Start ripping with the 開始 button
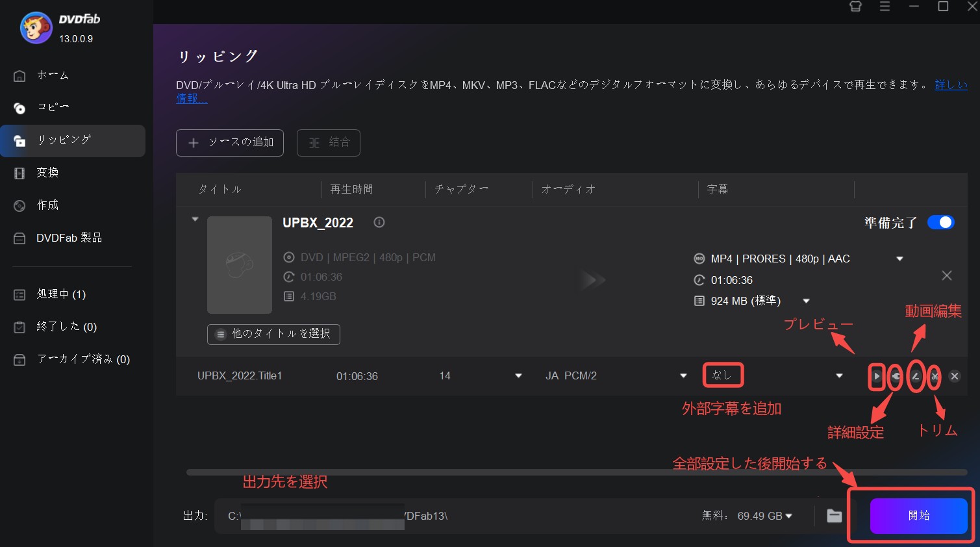The height and width of the screenshot is (547, 980). [918, 516]
